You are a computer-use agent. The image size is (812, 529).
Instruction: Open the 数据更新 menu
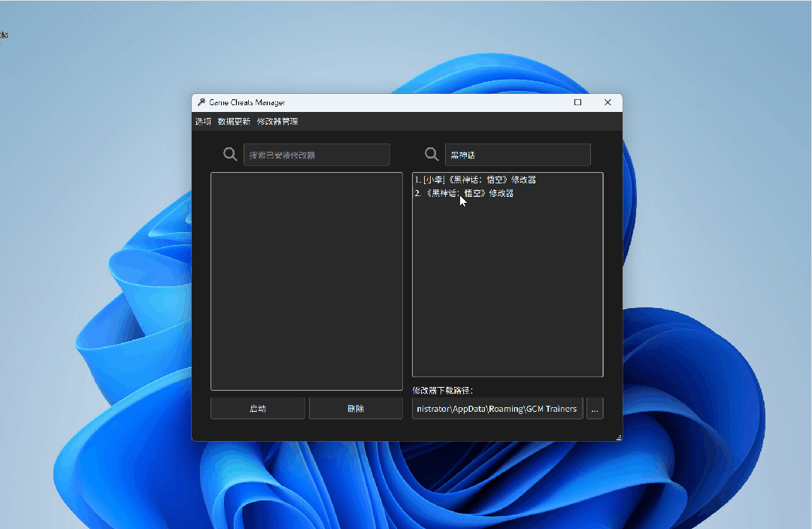(234, 122)
